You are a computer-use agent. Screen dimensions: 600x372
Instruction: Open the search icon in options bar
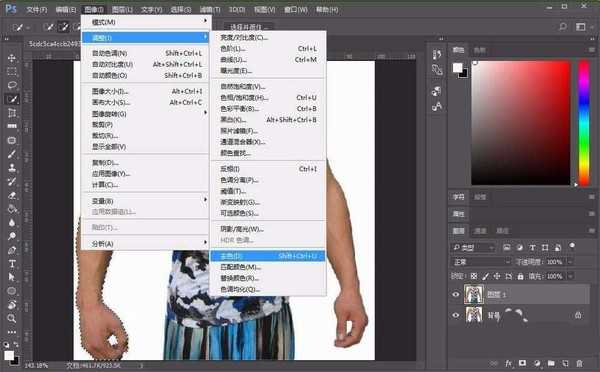click(562, 26)
